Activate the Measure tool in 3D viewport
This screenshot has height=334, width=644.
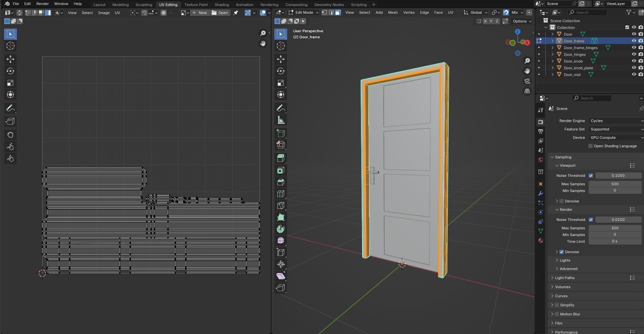(x=281, y=120)
